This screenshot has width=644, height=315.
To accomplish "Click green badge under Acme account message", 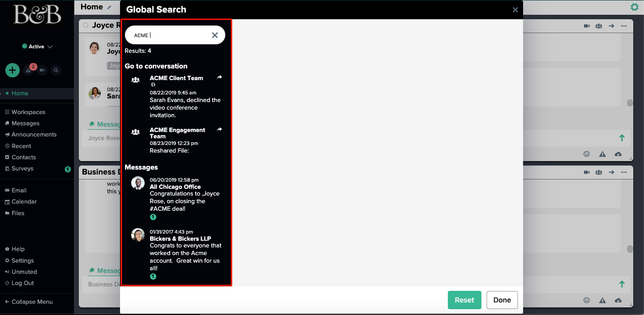I will (153, 277).
